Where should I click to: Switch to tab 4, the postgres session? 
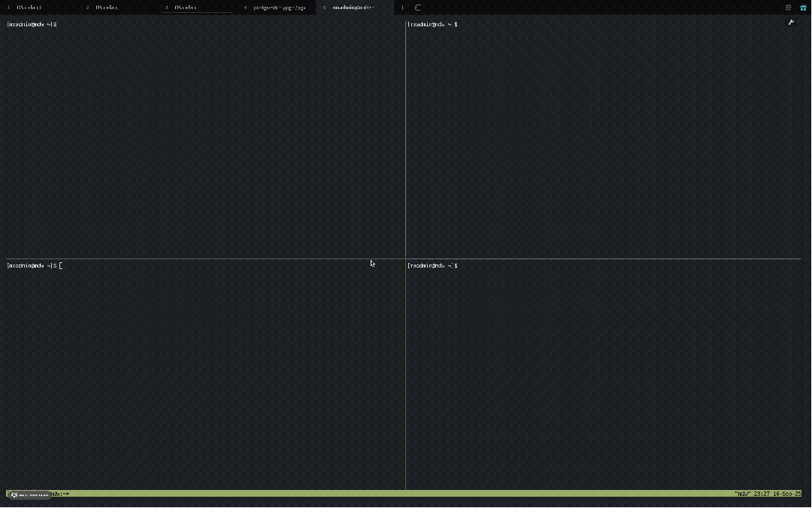[276, 8]
